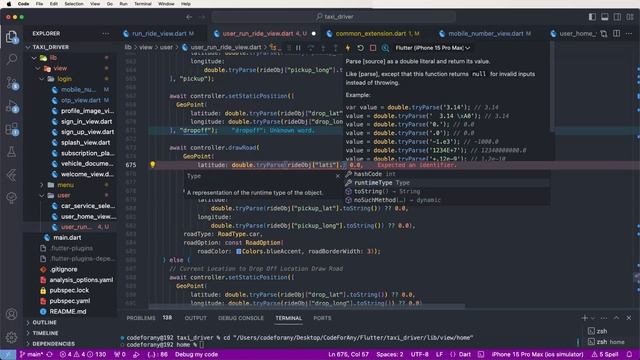Open the PORTS panel tab
640x360 pixels.
pyautogui.click(x=322, y=318)
